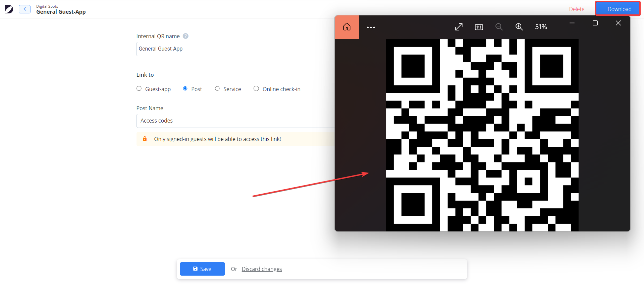
Task: Click the Internal QR name label
Action: pos(158,36)
